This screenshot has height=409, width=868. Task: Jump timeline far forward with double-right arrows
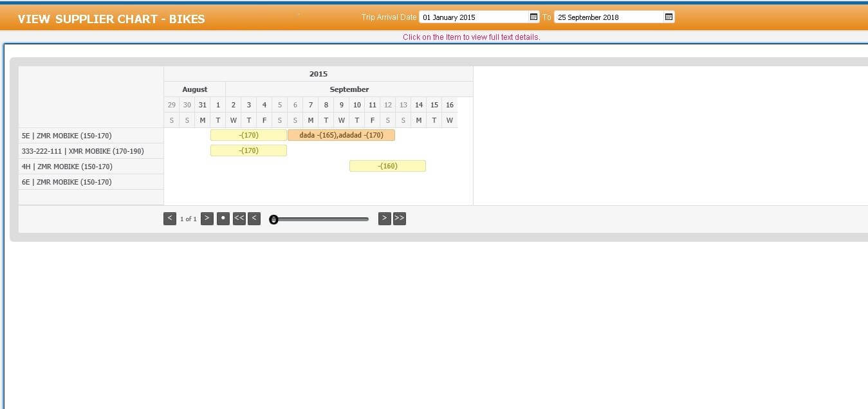[x=400, y=219]
